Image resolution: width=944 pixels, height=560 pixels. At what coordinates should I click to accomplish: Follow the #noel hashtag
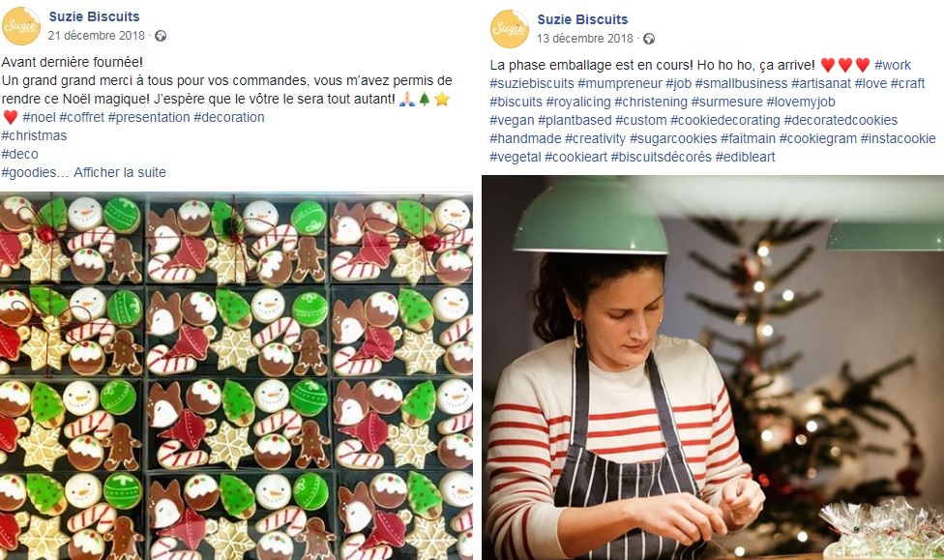click(39, 117)
